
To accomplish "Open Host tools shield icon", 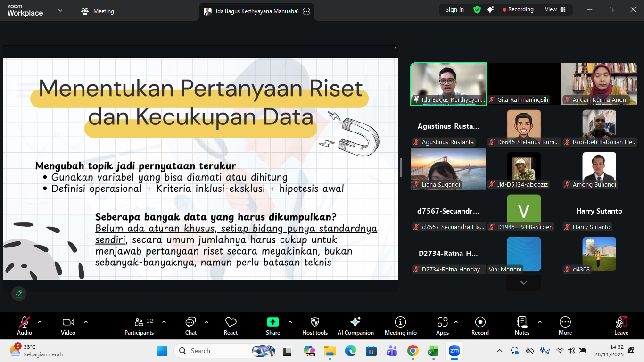I will click(x=315, y=326).
